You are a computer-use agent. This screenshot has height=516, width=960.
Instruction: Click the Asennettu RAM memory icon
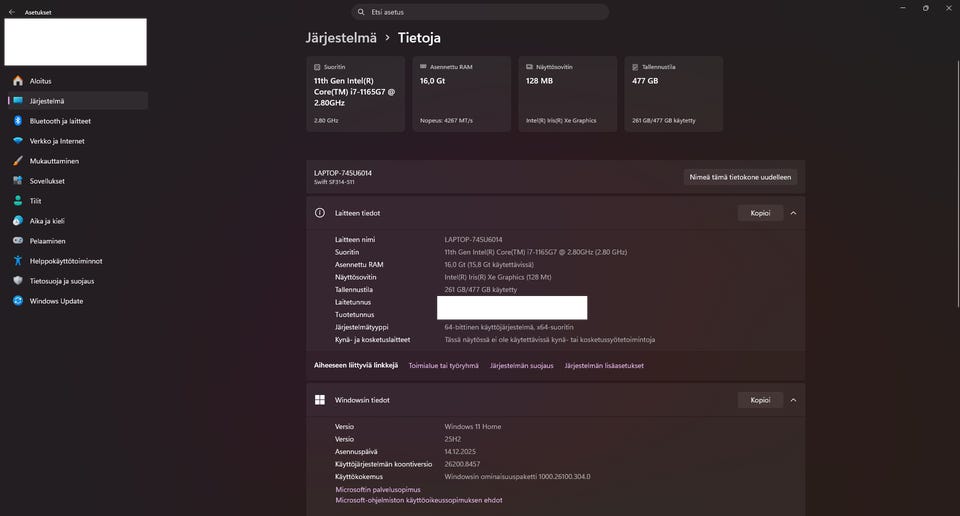(x=423, y=67)
